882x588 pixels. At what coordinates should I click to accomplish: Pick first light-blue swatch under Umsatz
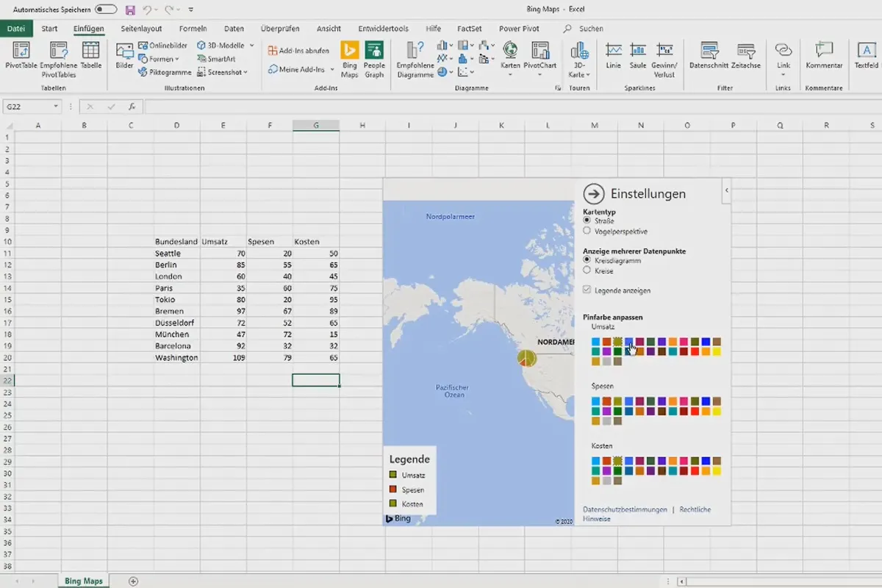tap(595, 342)
